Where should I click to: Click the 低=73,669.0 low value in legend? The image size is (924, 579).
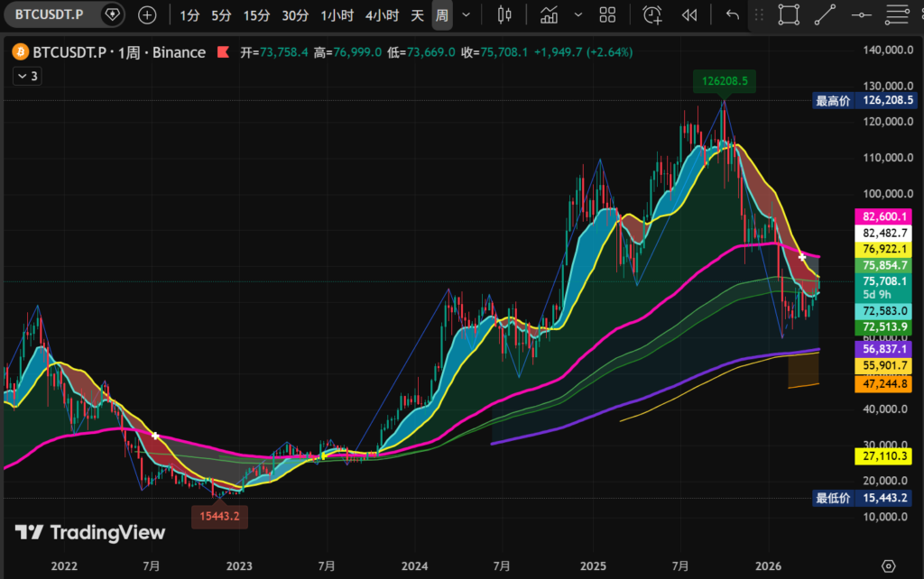tap(420, 52)
